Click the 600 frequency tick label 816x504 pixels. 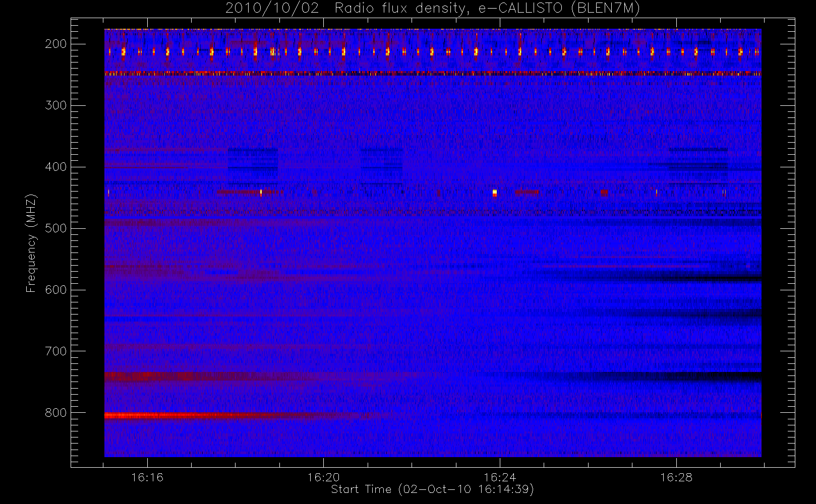(x=55, y=290)
